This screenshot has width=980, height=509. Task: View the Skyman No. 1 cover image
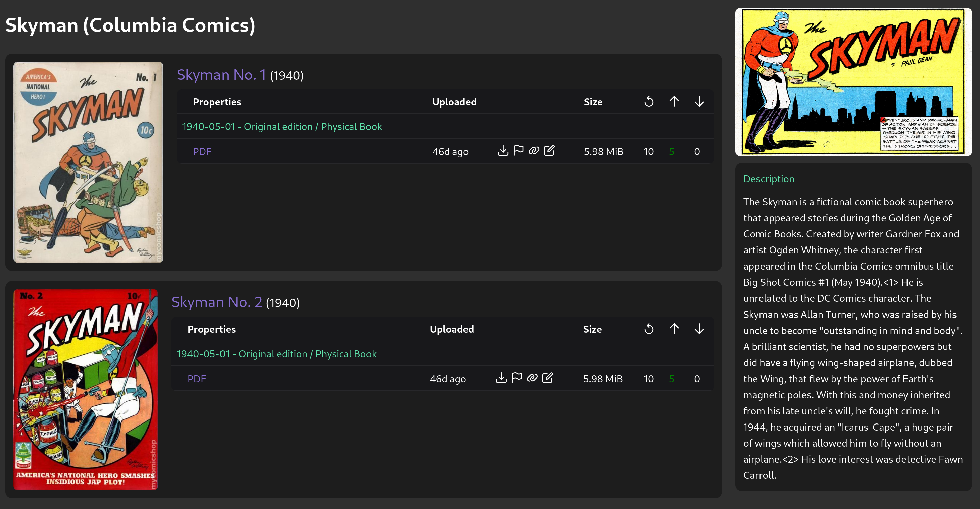point(88,162)
